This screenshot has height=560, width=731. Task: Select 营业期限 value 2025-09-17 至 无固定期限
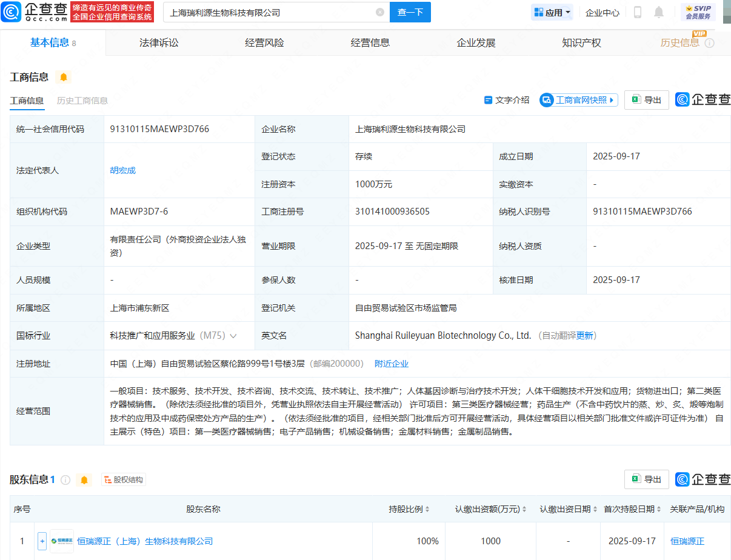(407, 246)
